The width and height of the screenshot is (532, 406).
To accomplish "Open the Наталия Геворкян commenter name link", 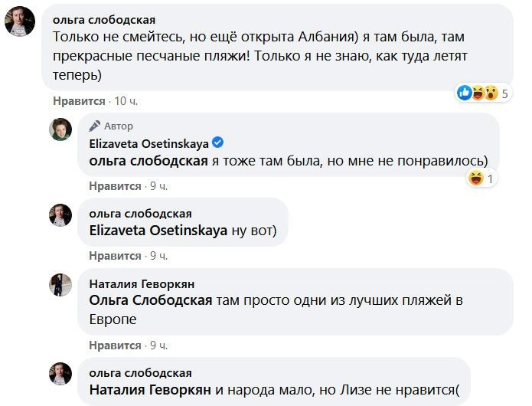I will tap(140, 282).
